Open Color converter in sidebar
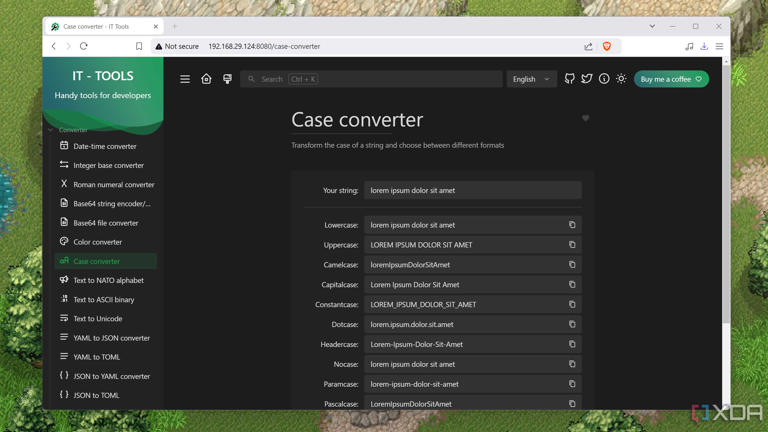This screenshot has width=768, height=432. 97,242
